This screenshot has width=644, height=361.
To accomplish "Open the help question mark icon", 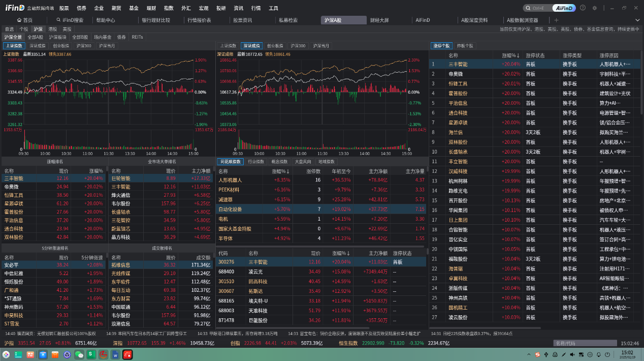I will (583, 8).
